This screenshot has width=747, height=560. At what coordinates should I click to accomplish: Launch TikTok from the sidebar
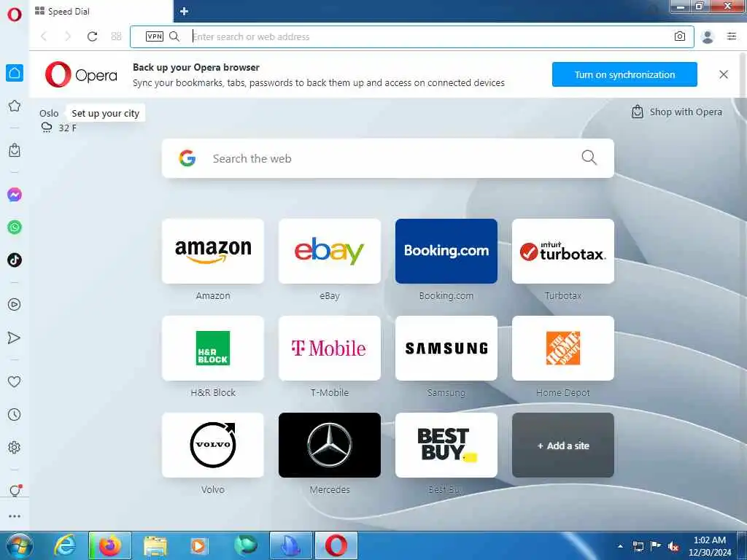pos(15,260)
